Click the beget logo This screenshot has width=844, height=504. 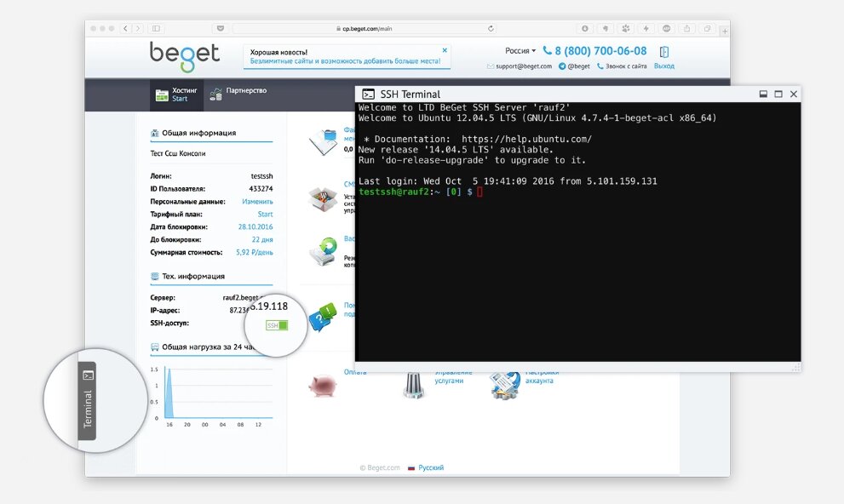185,56
